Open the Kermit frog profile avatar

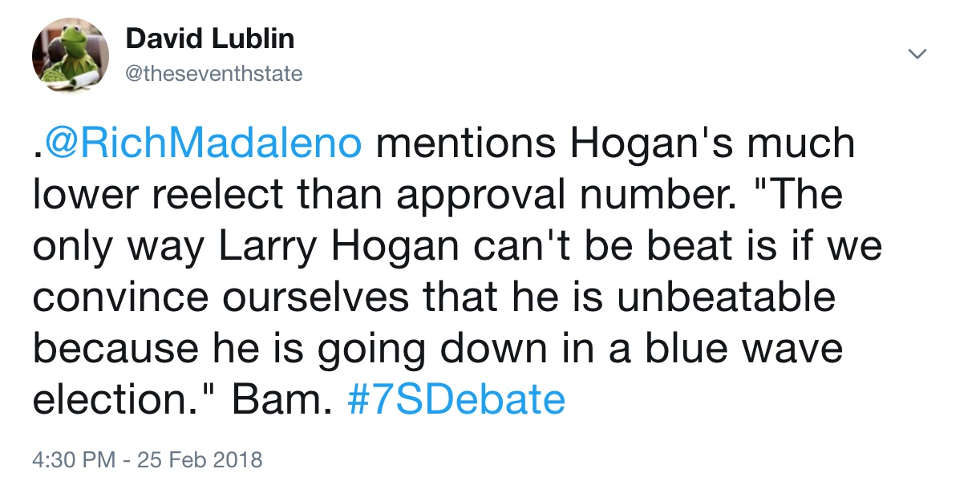tap(70, 55)
